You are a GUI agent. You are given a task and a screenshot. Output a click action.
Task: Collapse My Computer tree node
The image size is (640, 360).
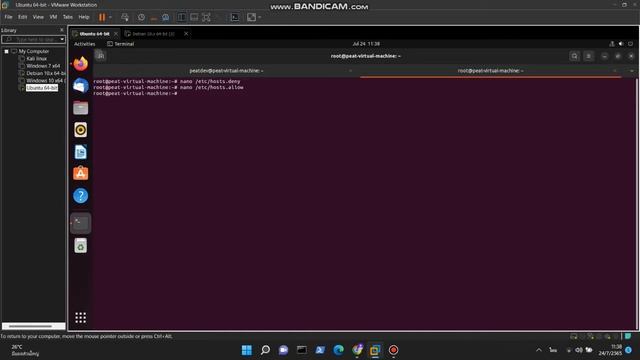point(7,51)
